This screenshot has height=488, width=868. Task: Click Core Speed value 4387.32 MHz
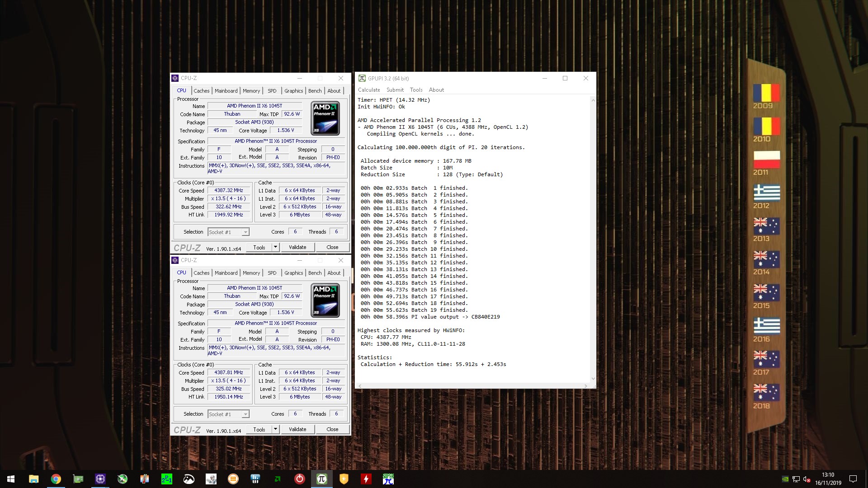coord(229,191)
